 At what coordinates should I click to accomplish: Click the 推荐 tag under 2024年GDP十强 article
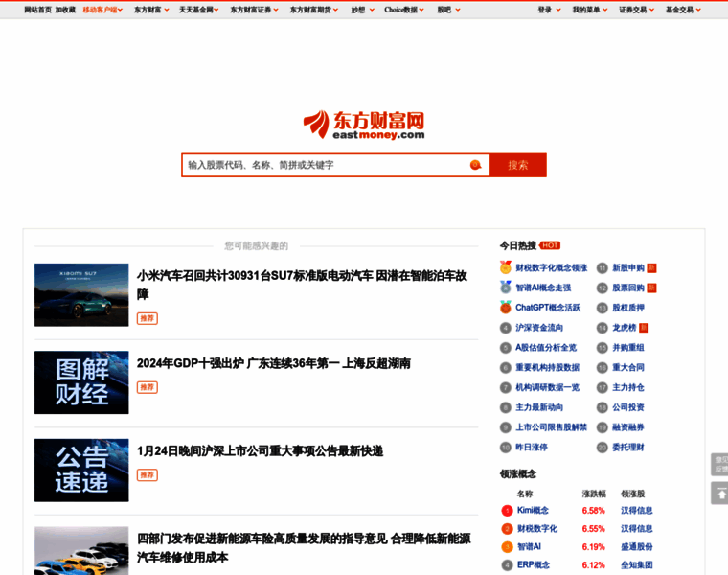[x=148, y=387]
